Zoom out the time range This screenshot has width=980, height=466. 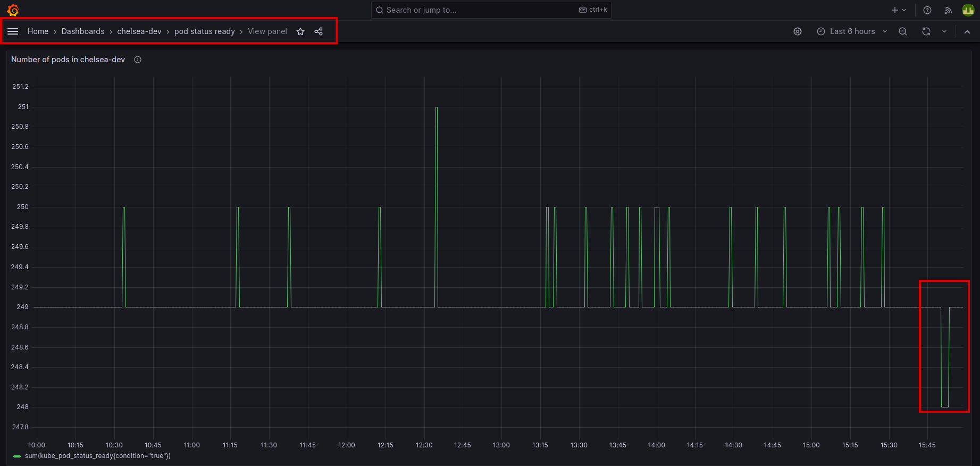click(x=903, y=31)
